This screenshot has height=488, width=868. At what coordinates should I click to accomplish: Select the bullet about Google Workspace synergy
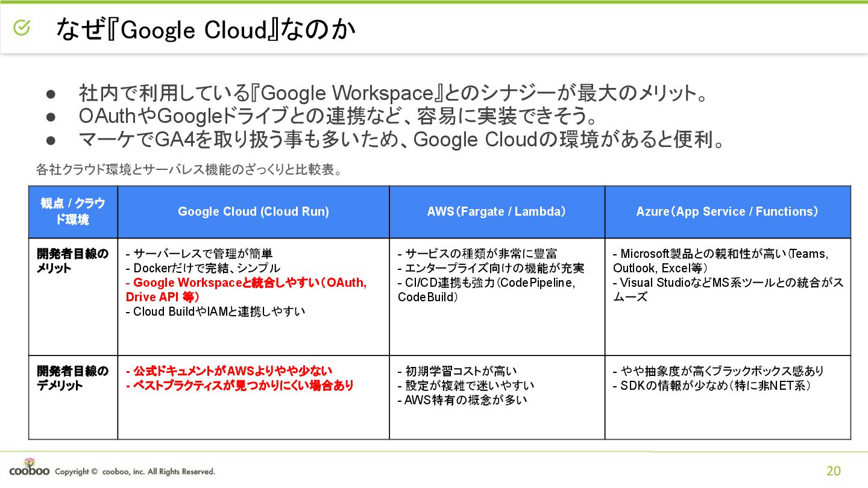pyautogui.click(x=392, y=93)
